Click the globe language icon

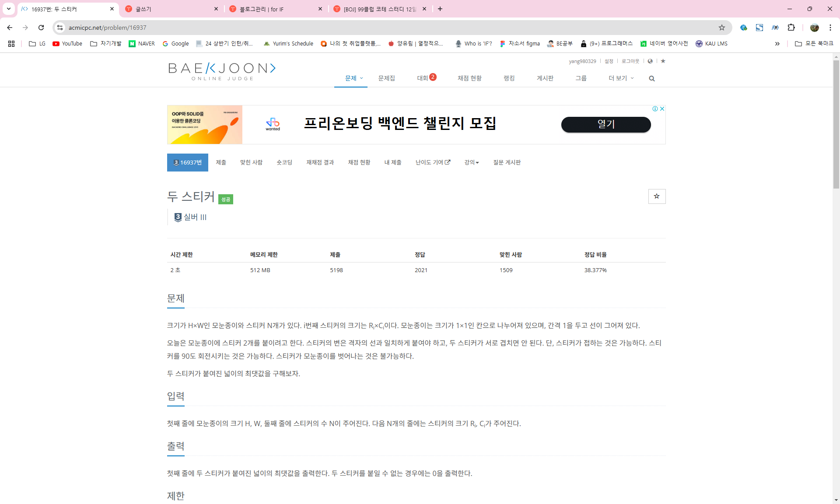(x=650, y=61)
